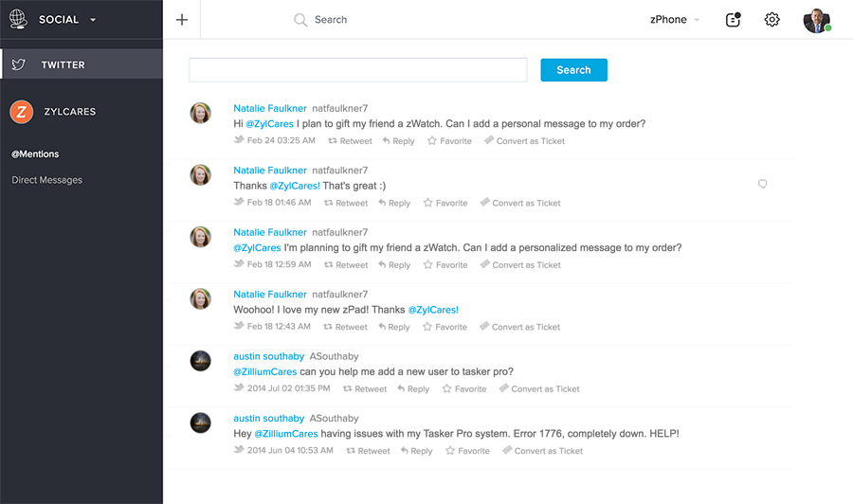This screenshot has width=853, height=504.
Task: Click the top search magnifier icon
Action: (x=300, y=20)
